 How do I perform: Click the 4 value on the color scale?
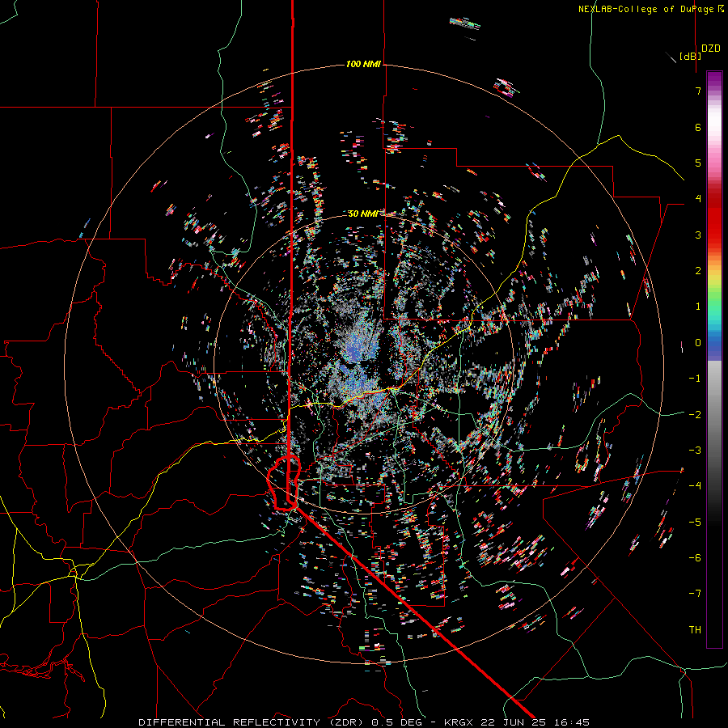pos(698,199)
